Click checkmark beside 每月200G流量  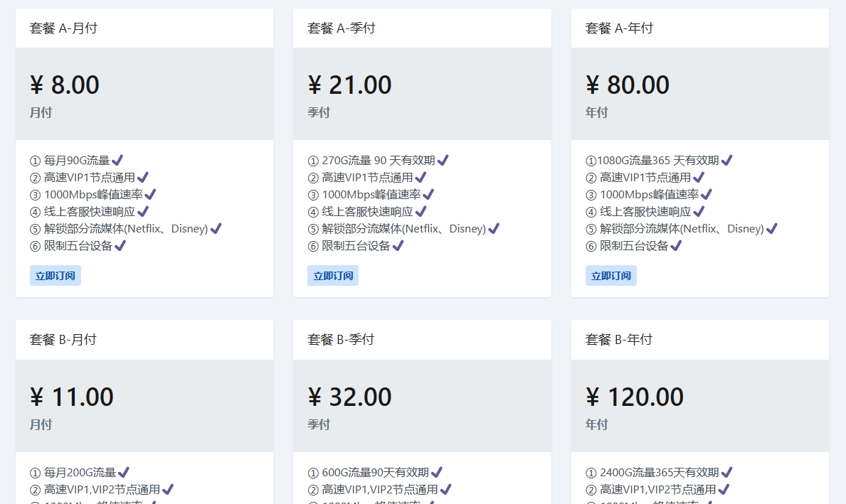tap(123, 472)
